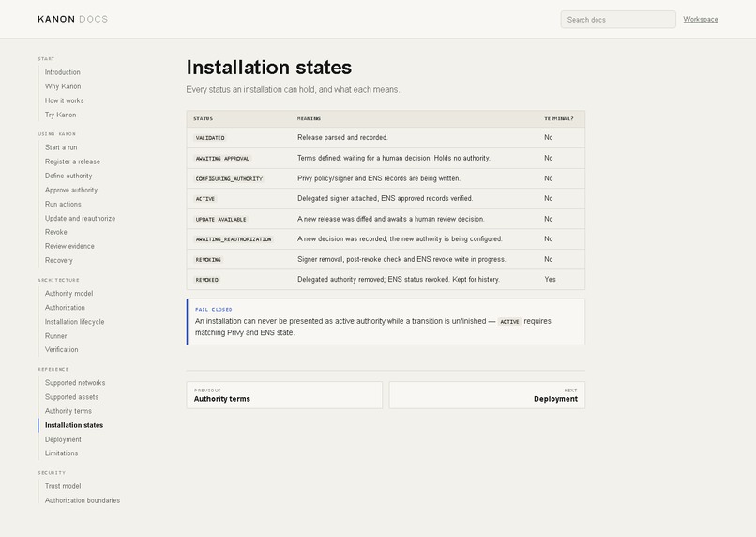Click 'A new decision was recorded' cell
This screenshot has height=537, width=756.
tap(400, 238)
